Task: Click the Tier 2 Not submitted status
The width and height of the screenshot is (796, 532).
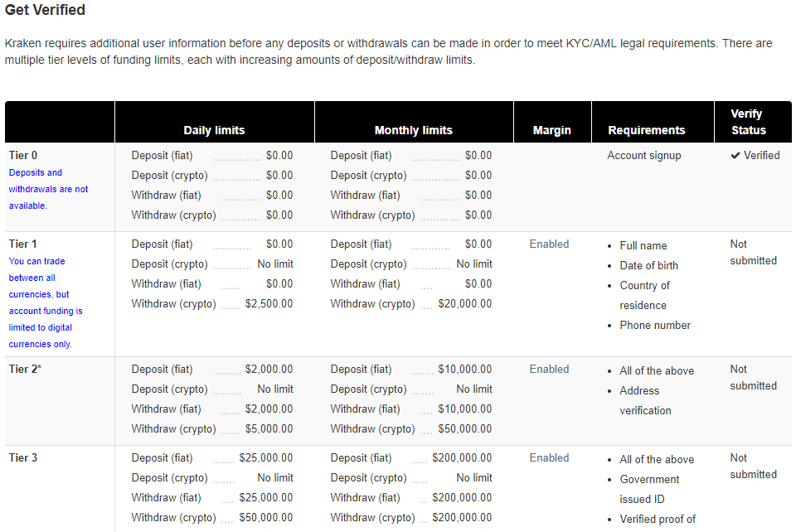Action: 753,378
